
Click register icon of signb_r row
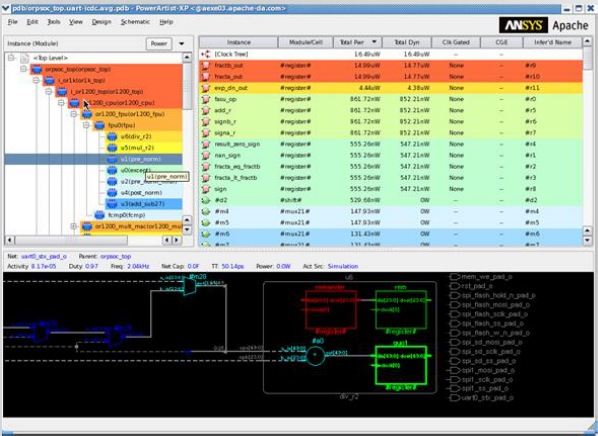206,122
